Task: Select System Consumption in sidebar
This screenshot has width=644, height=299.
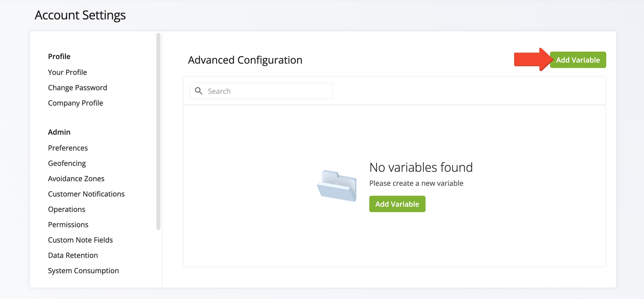Action: pos(83,271)
